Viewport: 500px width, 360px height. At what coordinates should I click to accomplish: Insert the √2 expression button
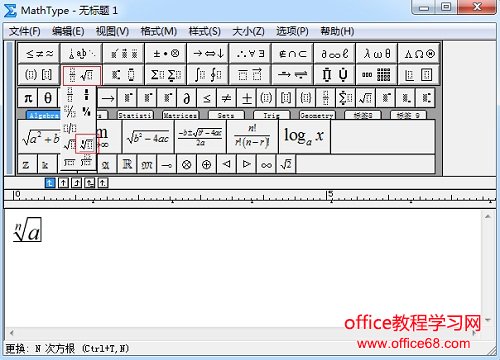pyautogui.click(x=286, y=164)
